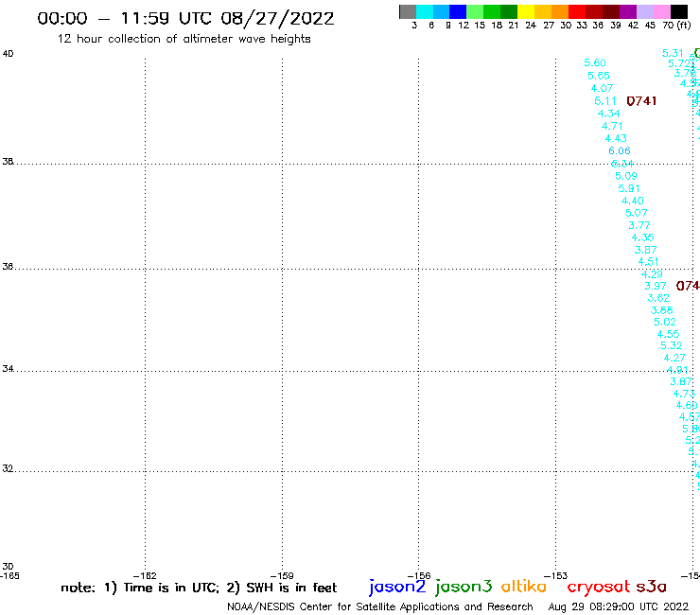Click the wave height value 4.34

coord(608,114)
